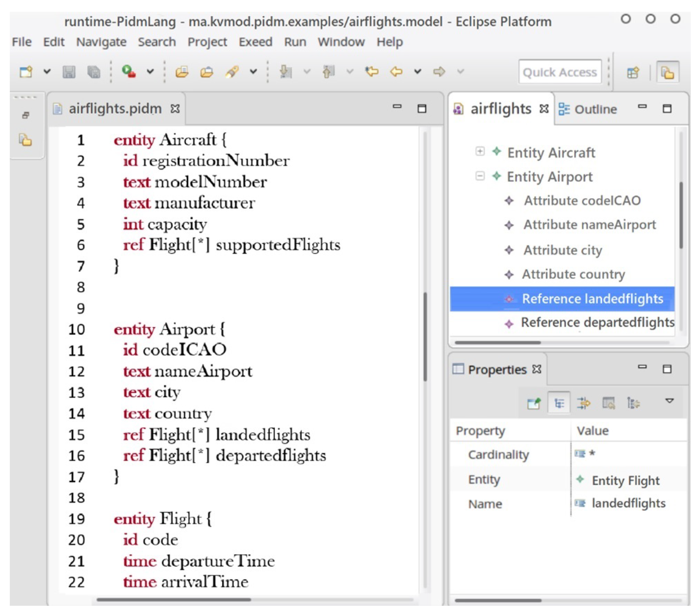Click the Open Perspective icon

[x=633, y=73]
